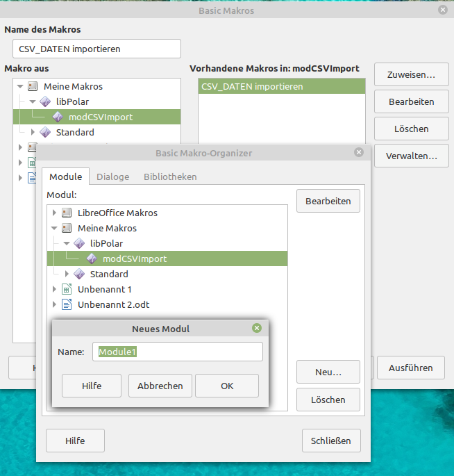This screenshot has width=454, height=476.
Task: Select Meine Makros row in Basic Makros tree
Action: click(96, 87)
